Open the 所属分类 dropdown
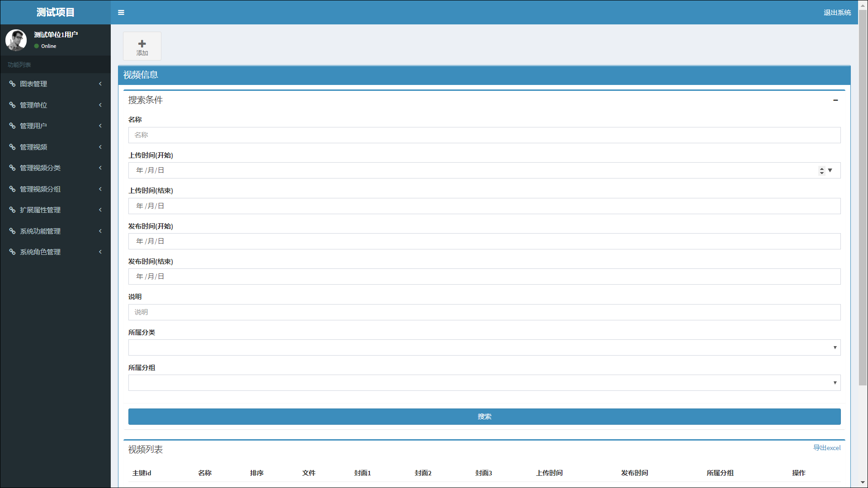This screenshot has width=868, height=488. [484, 347]
